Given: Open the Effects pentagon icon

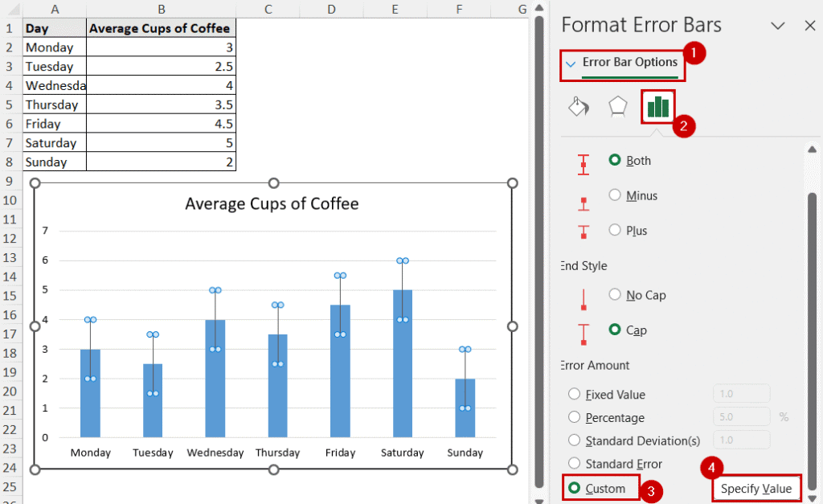Looking at the screenshot, I should pos(617,105).
